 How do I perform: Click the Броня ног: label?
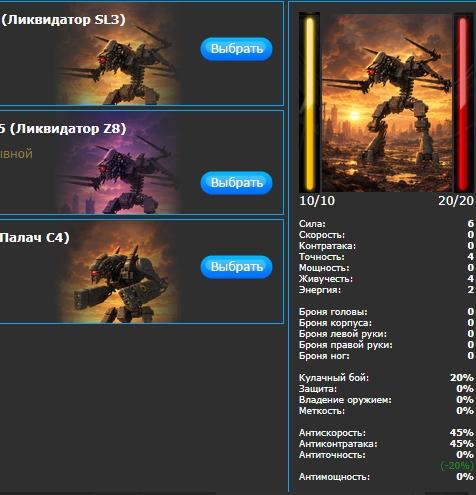tap(324, 356)
